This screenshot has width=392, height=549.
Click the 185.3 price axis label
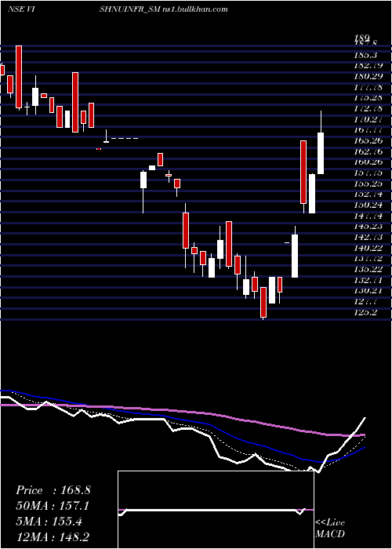pos(365,55)
